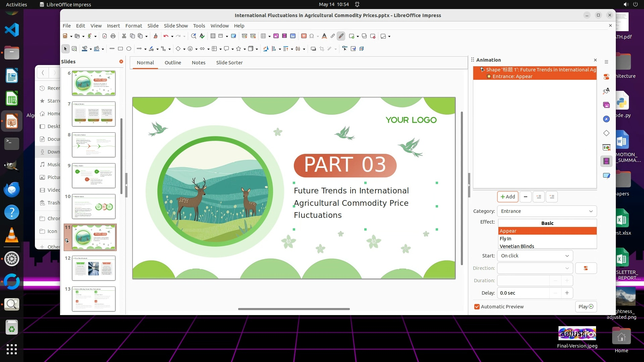
Task: Expand the Start On click dropdown
Action: pyautogui.click(x=535, y=256)
